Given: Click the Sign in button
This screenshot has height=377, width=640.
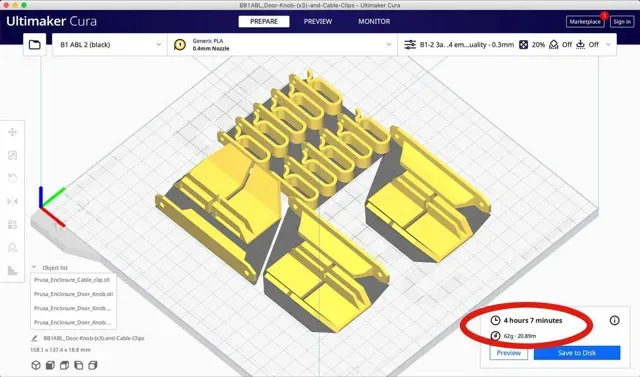Looking at the screenshot, I should pyautogui.click(x=622, y=22).
